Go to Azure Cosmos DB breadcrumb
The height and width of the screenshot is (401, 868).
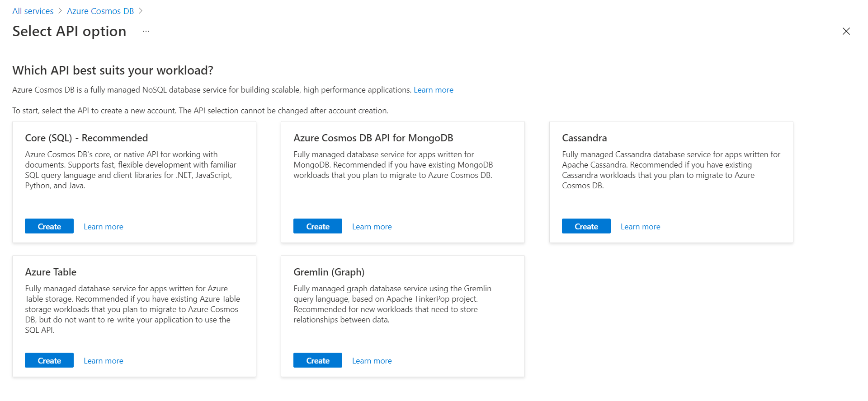pyautogui.click(x=100, y=11)
